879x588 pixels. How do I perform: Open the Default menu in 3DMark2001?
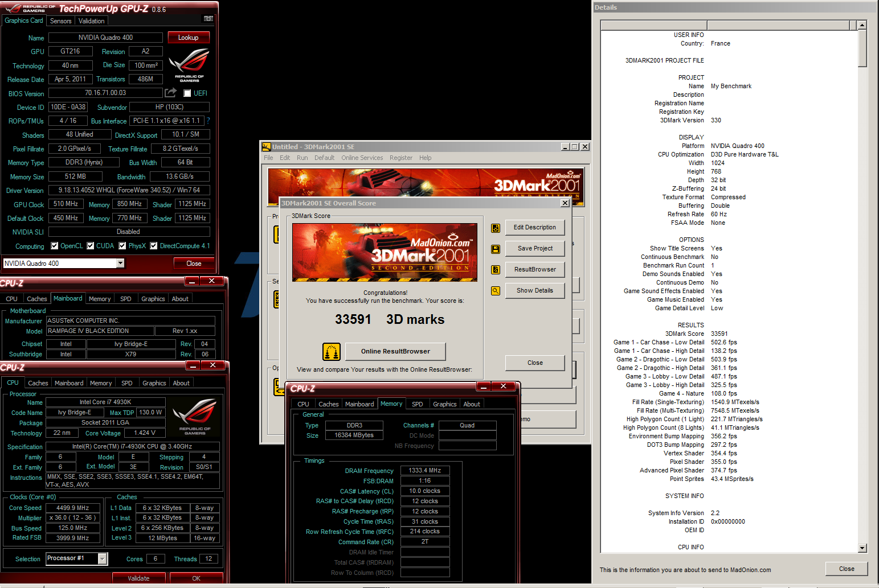coord(324,158)
